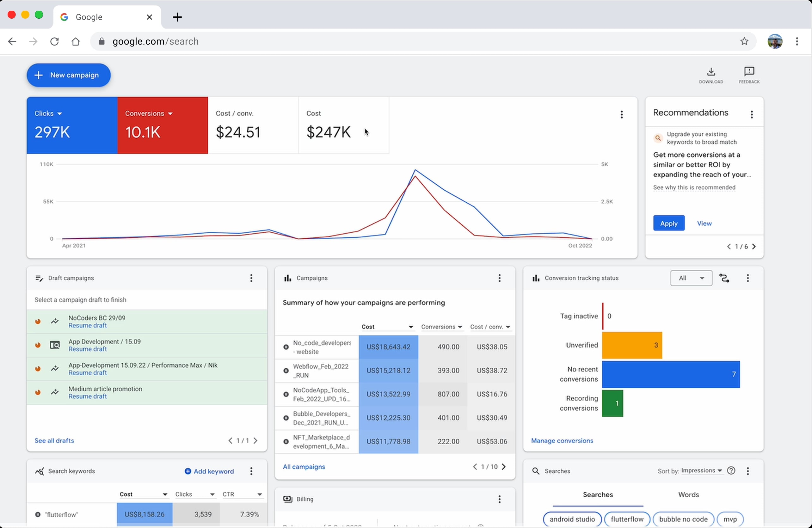Select the android studio search chip

click(x=572, y=519)
